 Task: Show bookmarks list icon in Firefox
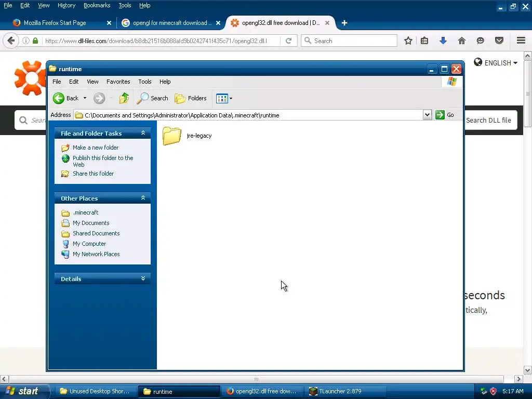424,41
